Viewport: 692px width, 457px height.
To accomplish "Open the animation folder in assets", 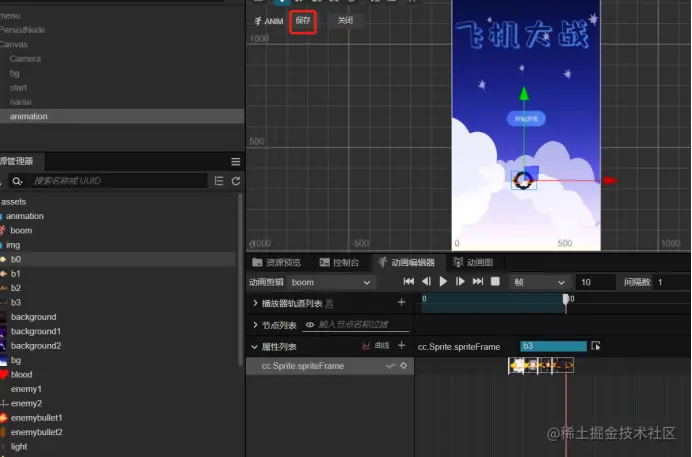I will [25, 216].
